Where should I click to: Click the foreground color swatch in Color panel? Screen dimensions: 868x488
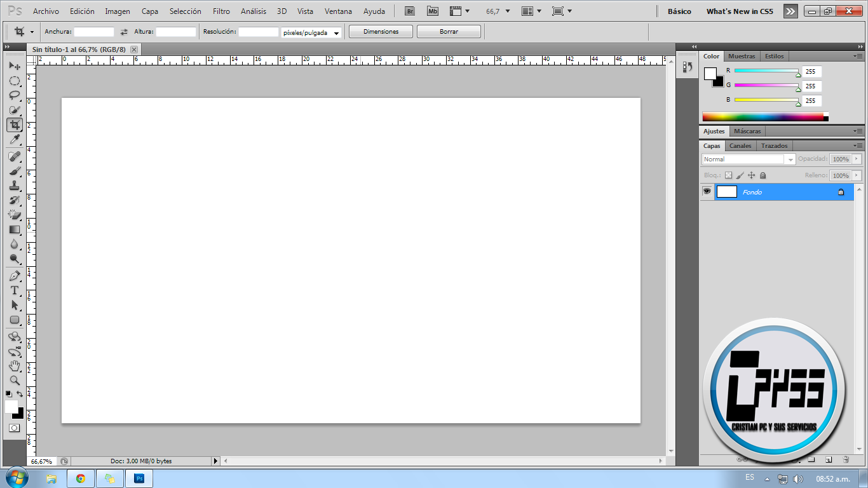coord(710,73)
